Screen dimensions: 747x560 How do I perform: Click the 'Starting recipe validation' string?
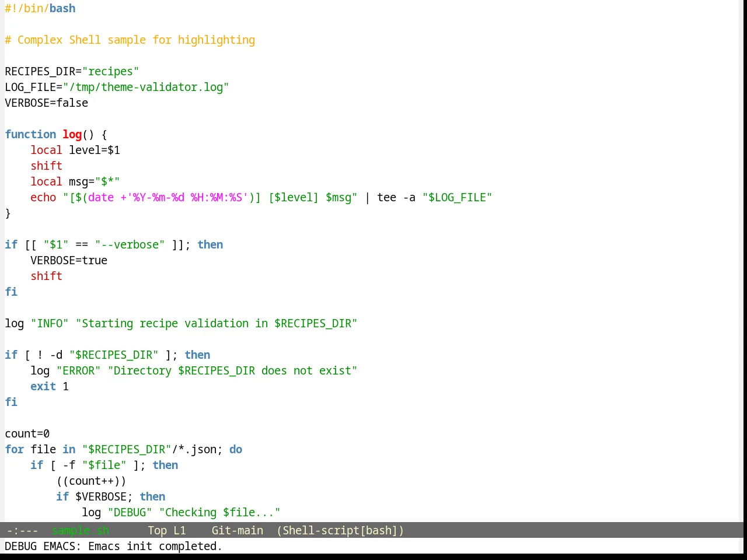[x=217, y=323]
